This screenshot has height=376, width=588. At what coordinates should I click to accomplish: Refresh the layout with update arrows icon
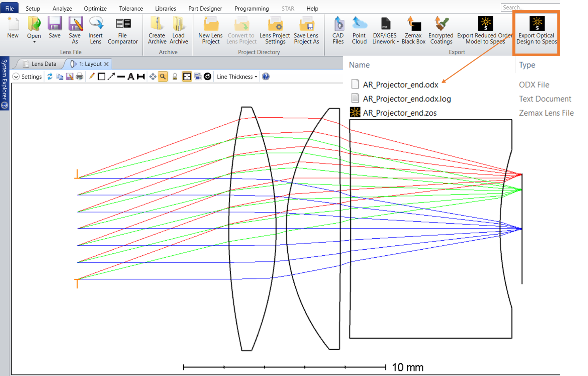[x=50, y=77]
